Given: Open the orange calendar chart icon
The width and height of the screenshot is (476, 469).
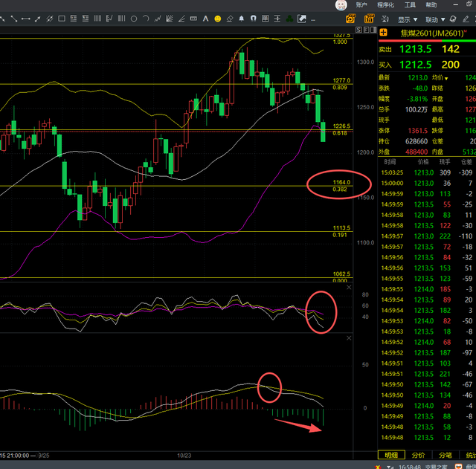Looking at the screenshot, I should [369, 19].
